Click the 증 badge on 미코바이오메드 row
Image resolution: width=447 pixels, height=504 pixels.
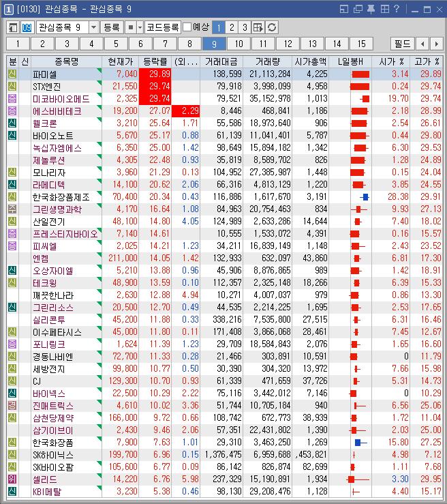point(12,99)
